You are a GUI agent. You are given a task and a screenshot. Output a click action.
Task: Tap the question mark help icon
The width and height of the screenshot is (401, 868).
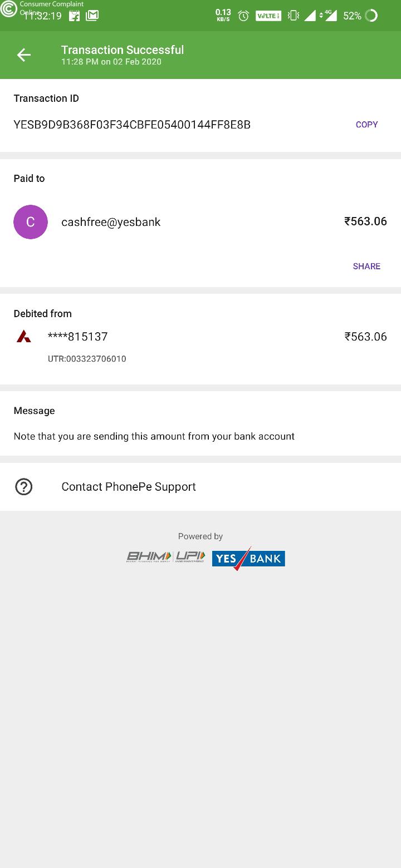click(23, 487)
